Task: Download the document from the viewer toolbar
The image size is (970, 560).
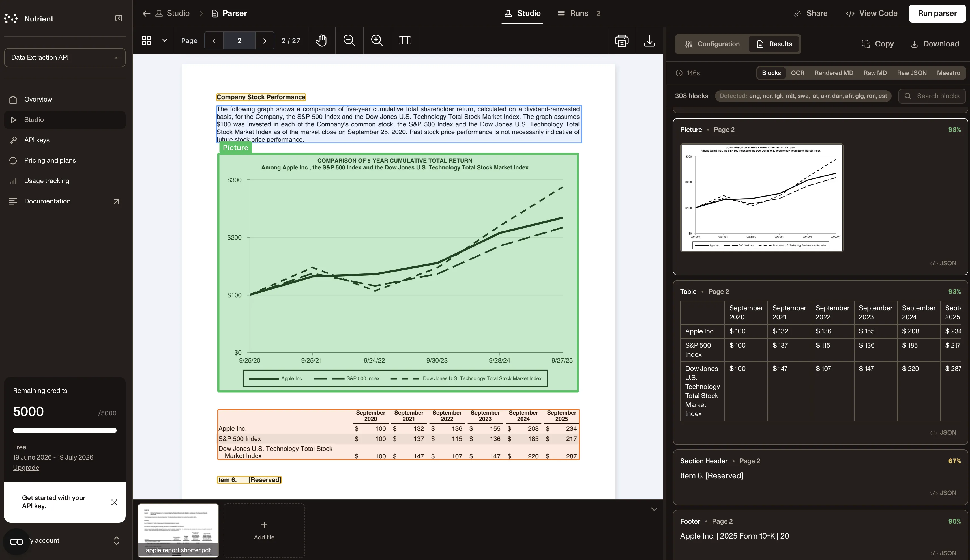Action: click(649, 40)
